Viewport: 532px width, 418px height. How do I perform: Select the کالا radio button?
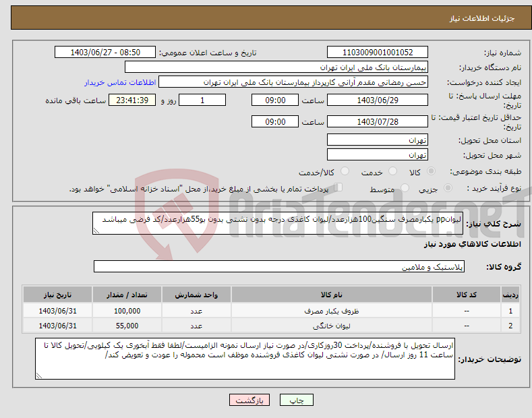(x=431, y=171)
